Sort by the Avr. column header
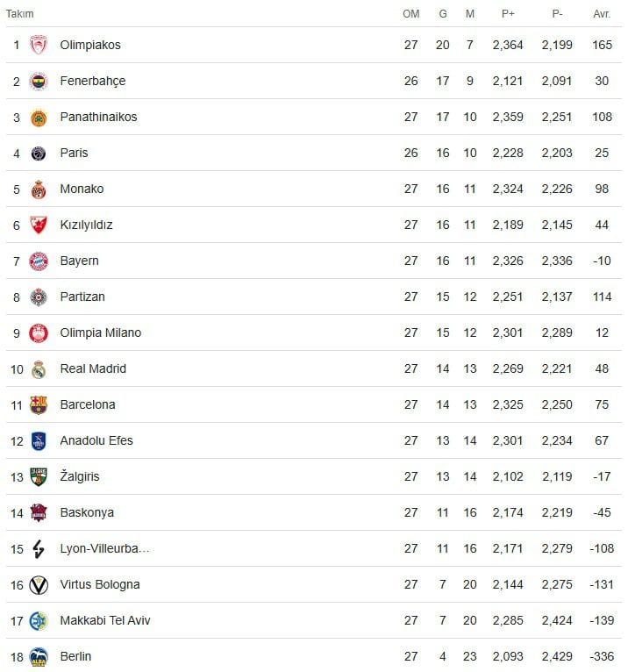Viewport: 628px width, 672px height. pyautogui.click(x=602, y=14)
